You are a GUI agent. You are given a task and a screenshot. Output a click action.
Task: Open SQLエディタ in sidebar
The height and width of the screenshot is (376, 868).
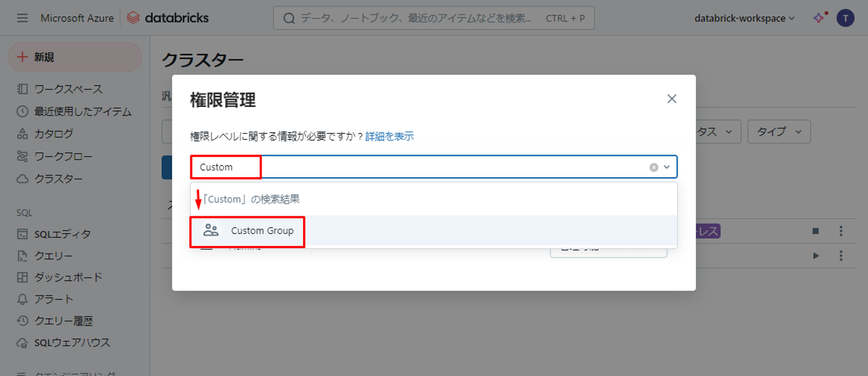[x=63, y=234]
